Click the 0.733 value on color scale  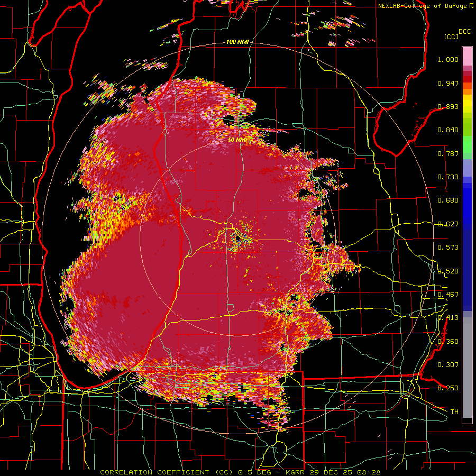coord(448,177)
